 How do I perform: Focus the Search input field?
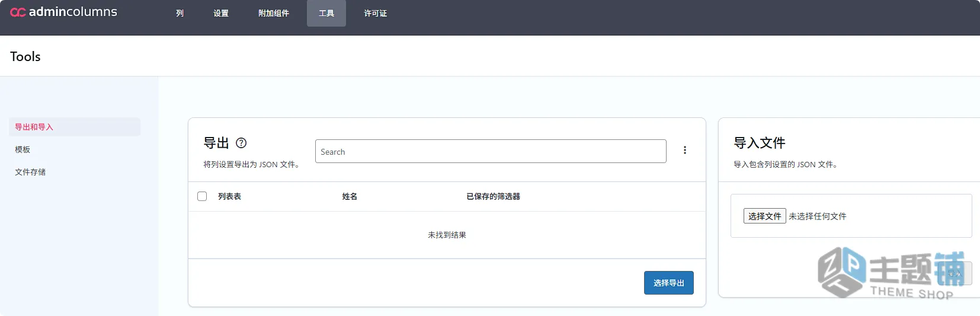[x=491, y=151]
